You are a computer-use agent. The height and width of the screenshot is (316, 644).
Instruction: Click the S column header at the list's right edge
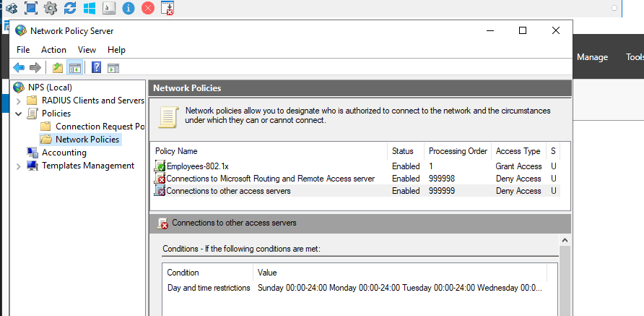click(x=553, y=151)
